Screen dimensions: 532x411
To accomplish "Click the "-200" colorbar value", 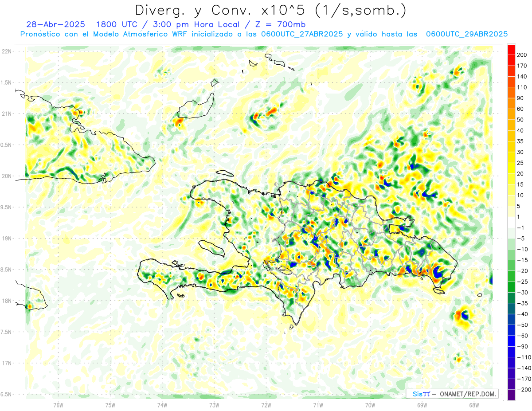I will (x=524, y=390).
